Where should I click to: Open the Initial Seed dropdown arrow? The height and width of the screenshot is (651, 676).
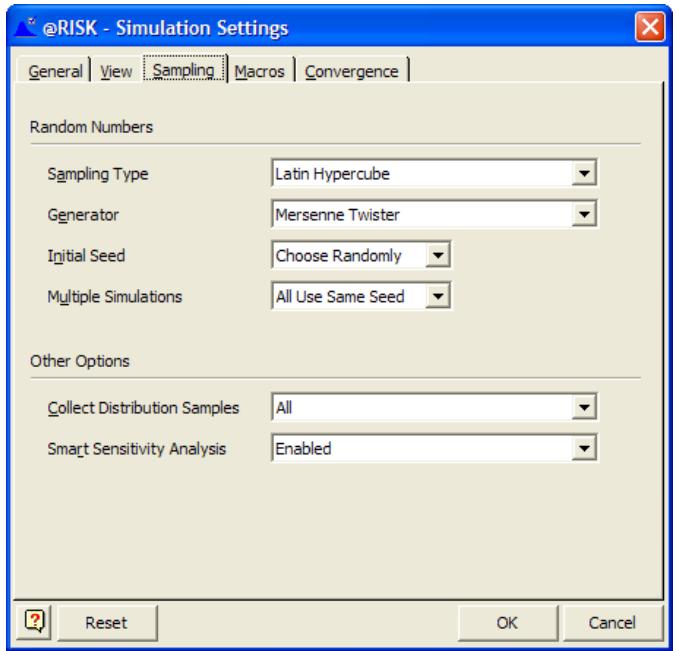click(436, 256)
